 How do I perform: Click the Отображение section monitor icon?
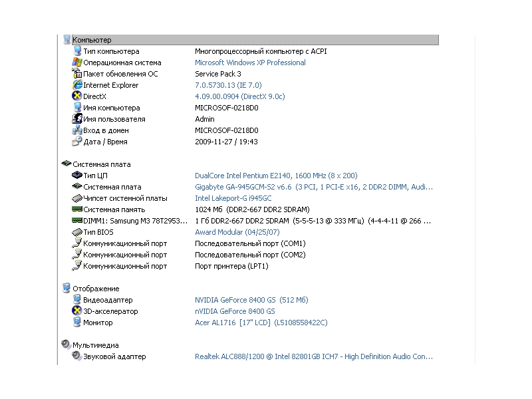[x=66, y=288]
